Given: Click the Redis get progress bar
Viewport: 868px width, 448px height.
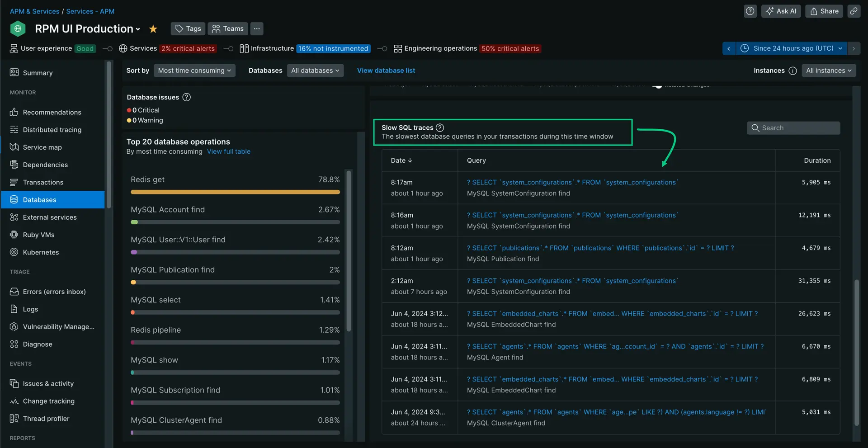Looking at the screenshot, I should click(x=235, y=192).
